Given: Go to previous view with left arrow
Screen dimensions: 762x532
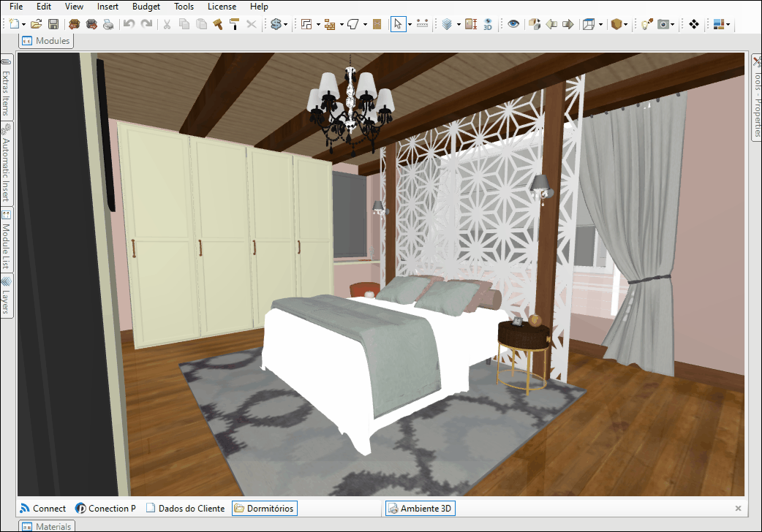Looking at the screenshot, I should tap(551, 24).
